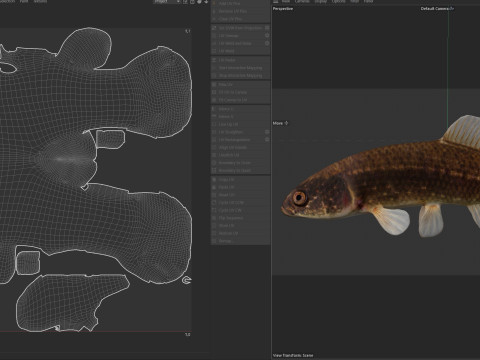
Task: Select the square UV island at lower left
Action: click(28, 263)
